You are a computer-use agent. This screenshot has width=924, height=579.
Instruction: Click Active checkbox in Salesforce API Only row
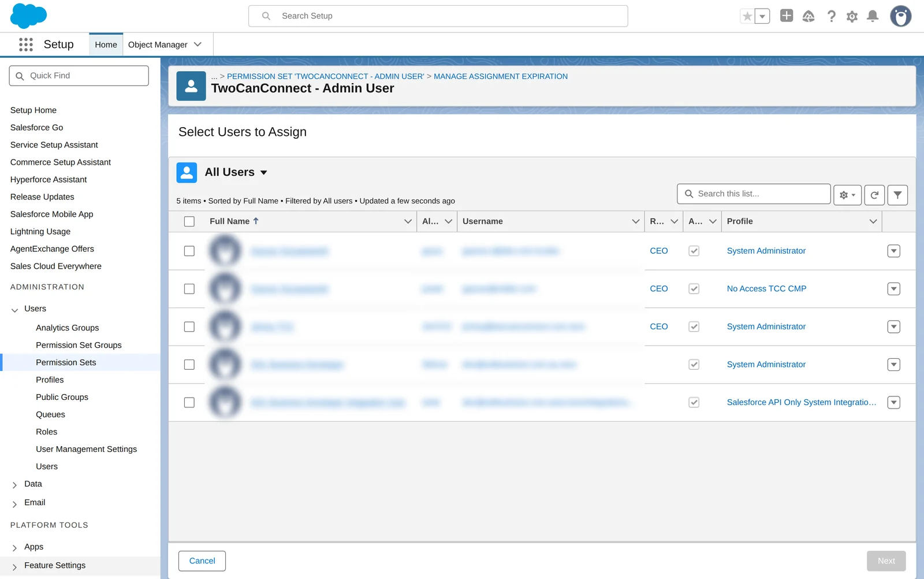coord(694,402)
